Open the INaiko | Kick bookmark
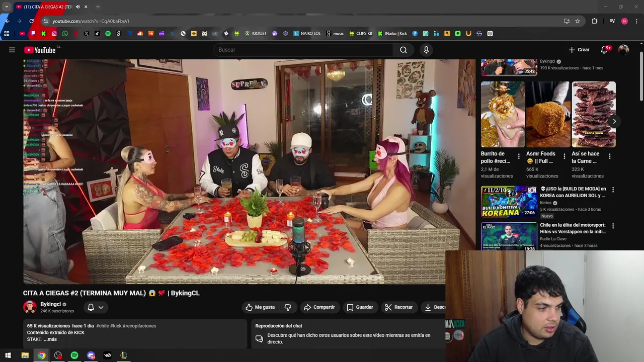 click(x=392, y=34)
